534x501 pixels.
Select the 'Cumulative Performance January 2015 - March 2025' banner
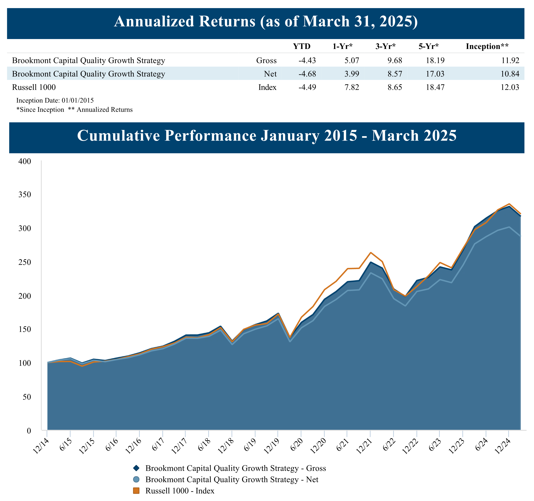[x=267, y=137]
